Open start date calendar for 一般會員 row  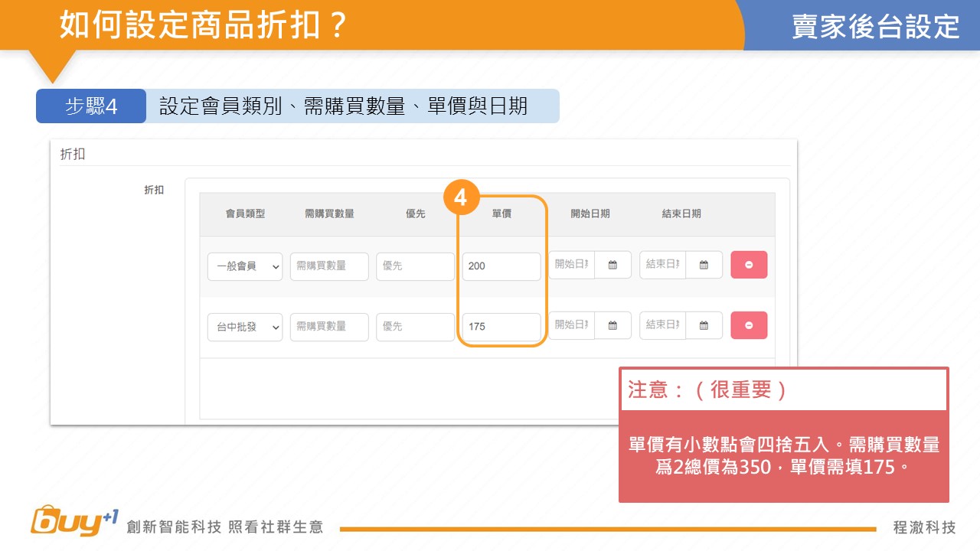[x=612, y=265]
